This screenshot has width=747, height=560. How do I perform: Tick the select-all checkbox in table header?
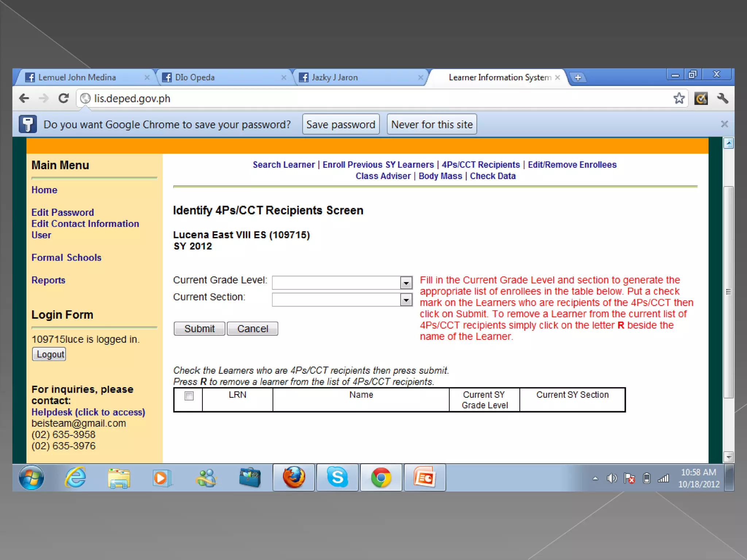pyautogui.click(x=189, y=396)
